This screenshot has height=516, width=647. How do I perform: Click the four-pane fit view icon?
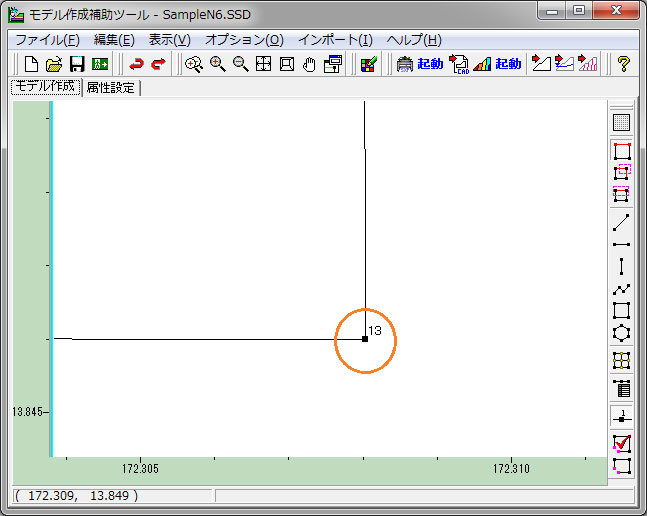pos(263,64)
